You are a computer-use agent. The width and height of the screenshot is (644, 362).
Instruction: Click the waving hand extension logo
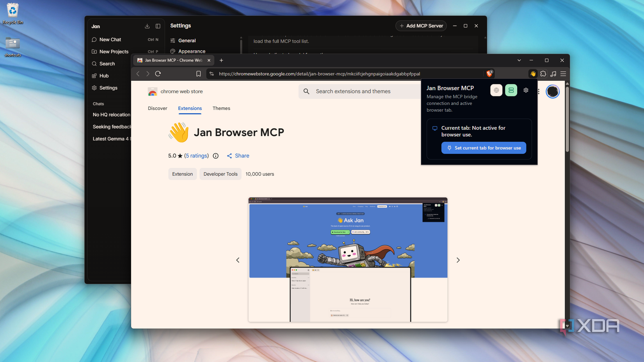coord(178,132)
